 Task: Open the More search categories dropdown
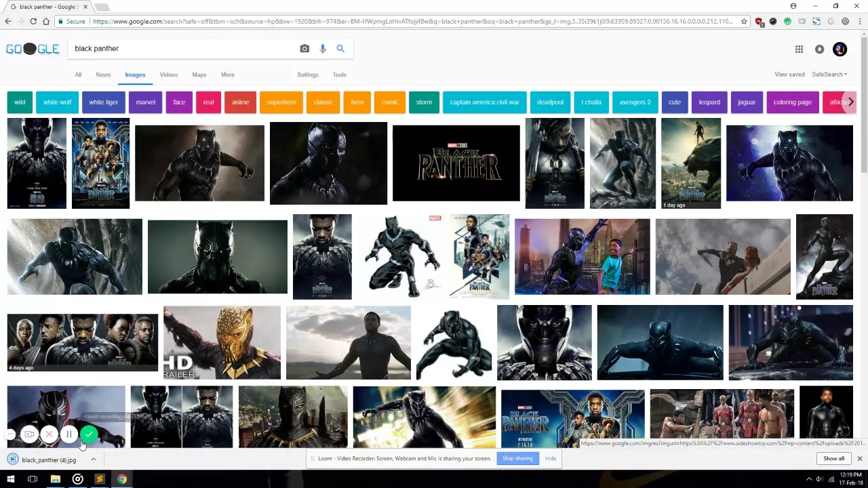[x=228, y=75]
